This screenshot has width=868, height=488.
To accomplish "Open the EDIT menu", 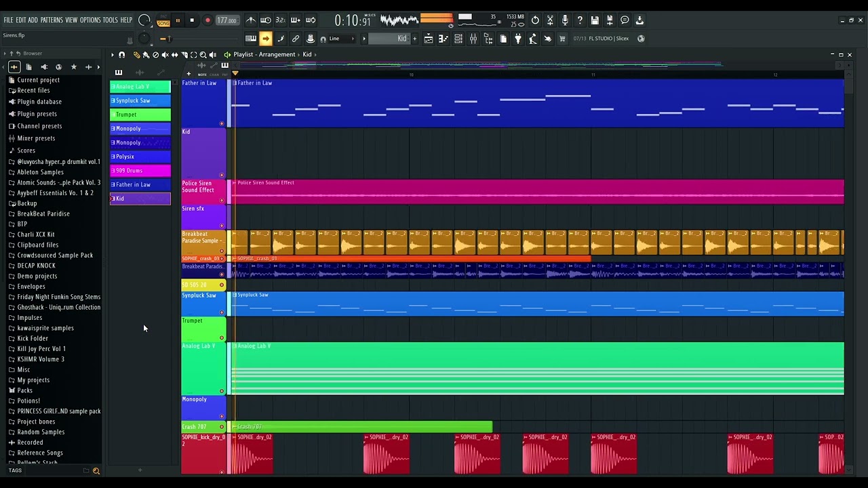I will click(21, 20).
